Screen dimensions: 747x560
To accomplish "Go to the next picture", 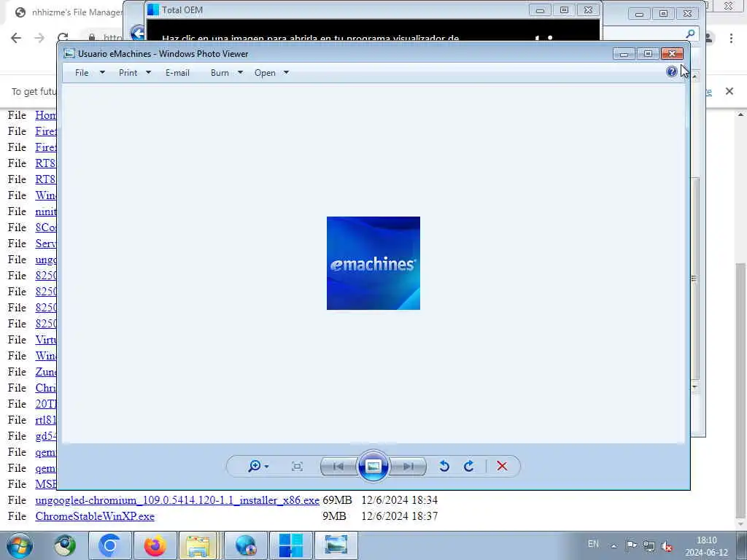I will [409, 466].
